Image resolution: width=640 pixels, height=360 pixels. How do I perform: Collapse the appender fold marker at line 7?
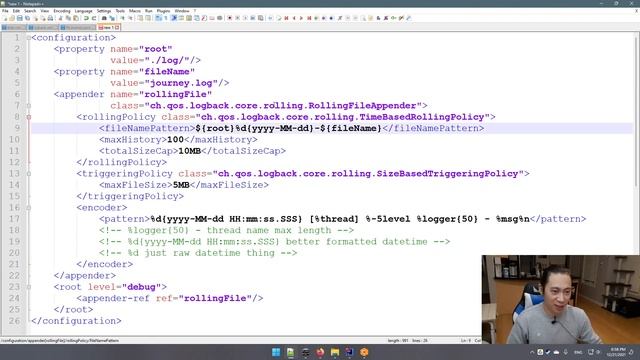click(x=29, y=106)
